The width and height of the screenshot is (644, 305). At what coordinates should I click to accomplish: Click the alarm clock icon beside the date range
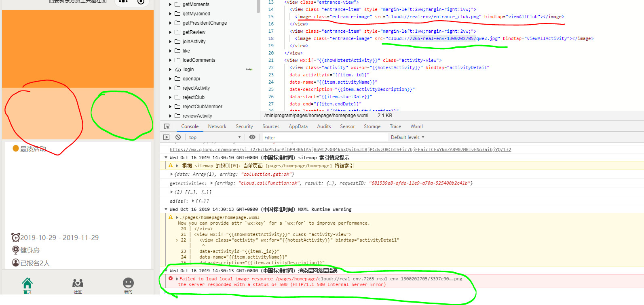point(15,237)
